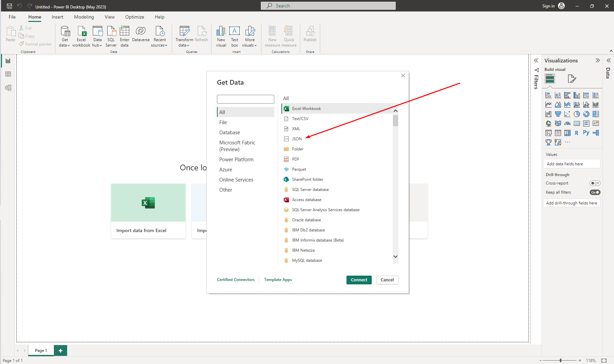
Task: Switch to the Optimize ribbon tab
Action: [135, 17]
